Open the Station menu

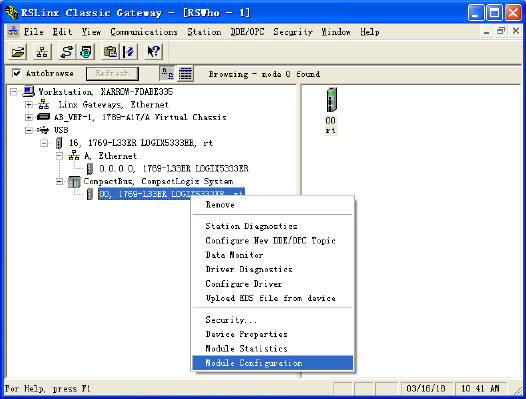click(x=204, y=32)
